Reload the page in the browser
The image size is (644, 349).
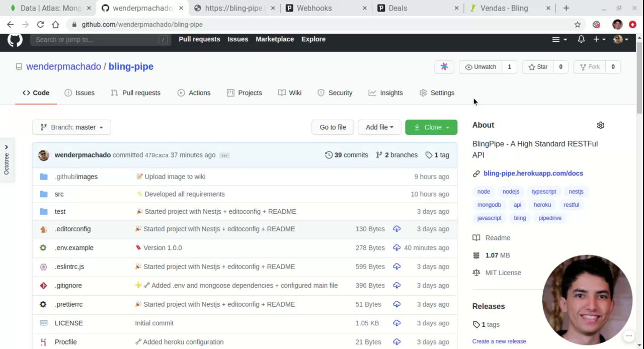point(40,24)
